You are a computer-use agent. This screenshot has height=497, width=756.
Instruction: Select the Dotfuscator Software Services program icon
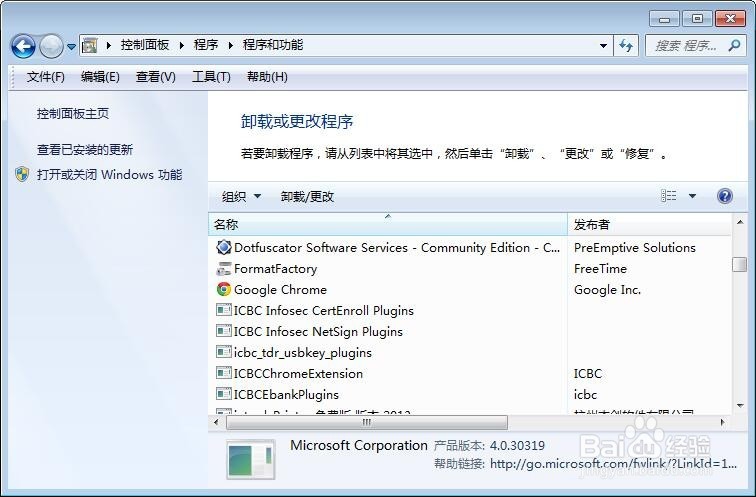(224, 247)
